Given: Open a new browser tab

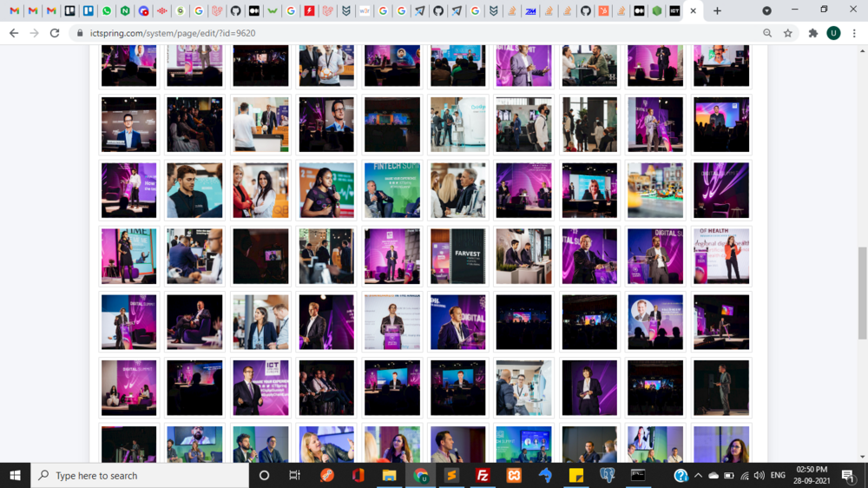Looking at the screenshot, I should pyautogui.click(x=717, y=10).
